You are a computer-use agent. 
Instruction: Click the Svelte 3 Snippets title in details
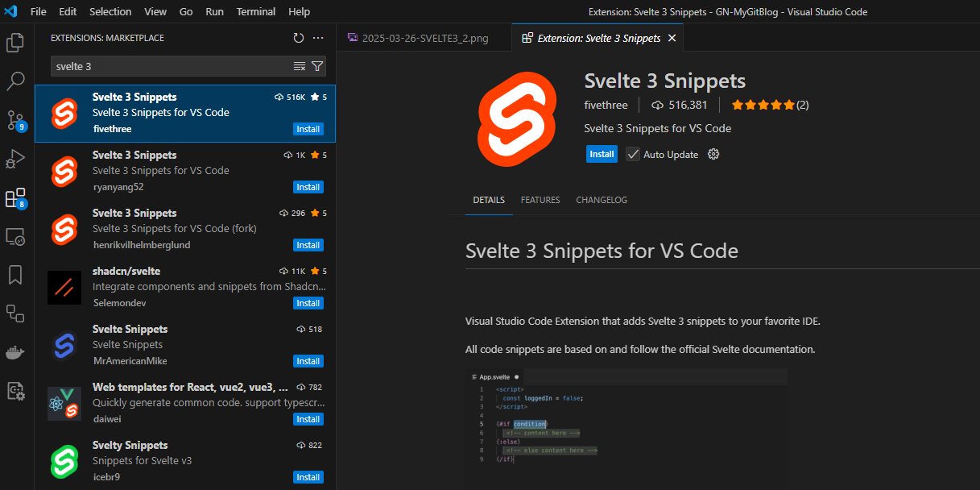tap(665, 81)
